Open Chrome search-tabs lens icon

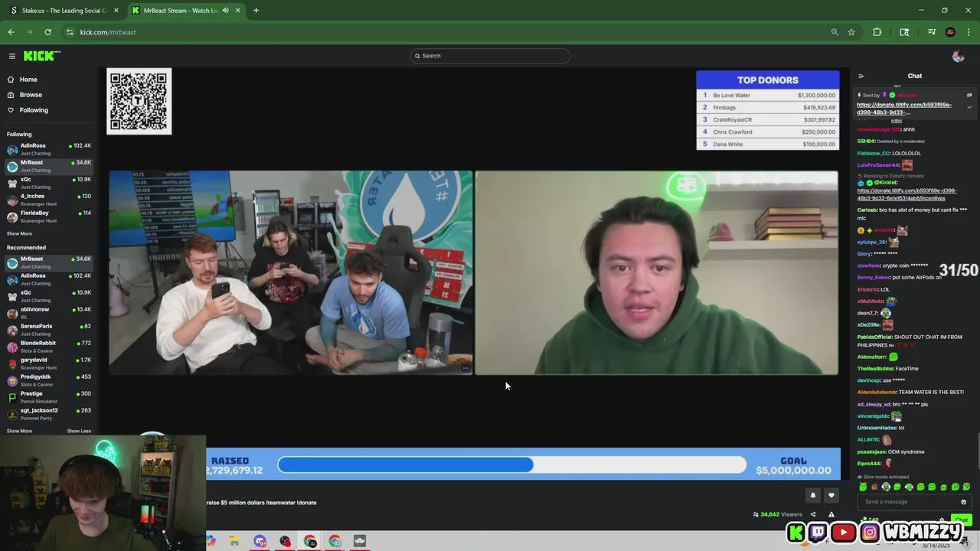pos(904,32)
